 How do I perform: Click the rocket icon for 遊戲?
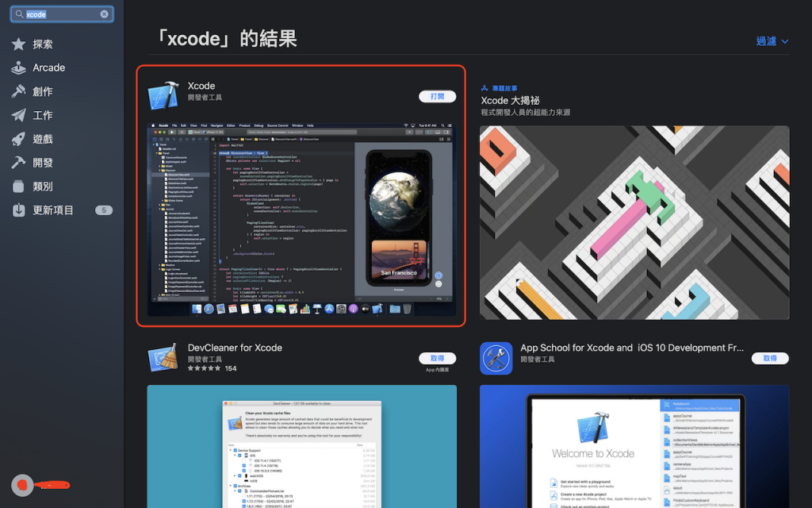click(x=19, y=139)
